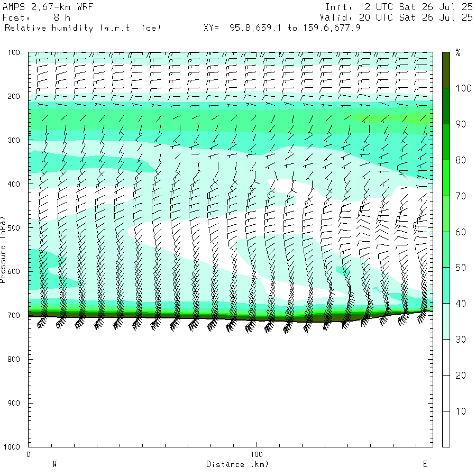This screenshot has height=476, width=476.
Task: Click the 'Valid: 20 UTC Sat 26 Jul 25' text
Action: [x=396, y=17]
